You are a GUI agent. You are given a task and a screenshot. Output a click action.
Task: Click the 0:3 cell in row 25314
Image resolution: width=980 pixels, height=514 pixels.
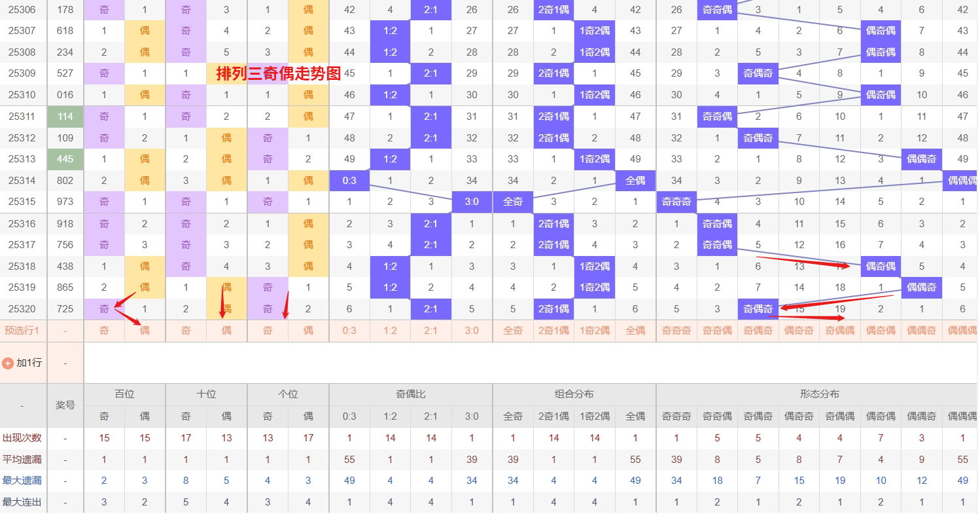coord(349,181)
